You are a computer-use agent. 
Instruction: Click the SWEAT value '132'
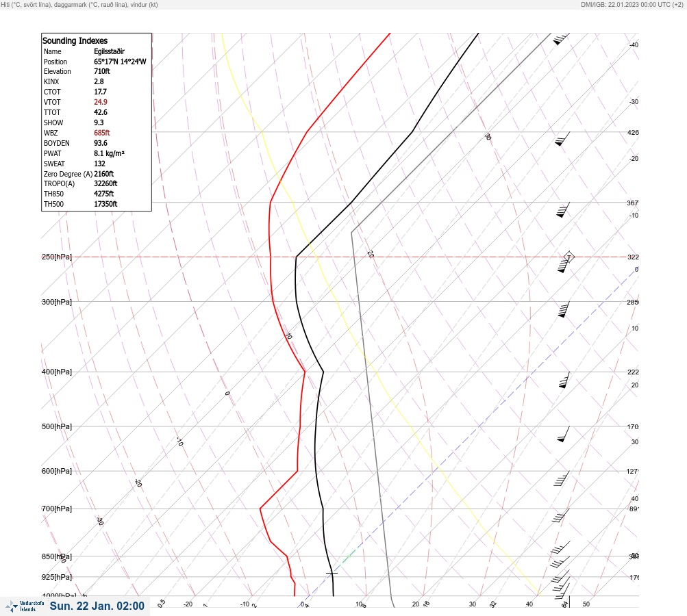pos(99,164)
